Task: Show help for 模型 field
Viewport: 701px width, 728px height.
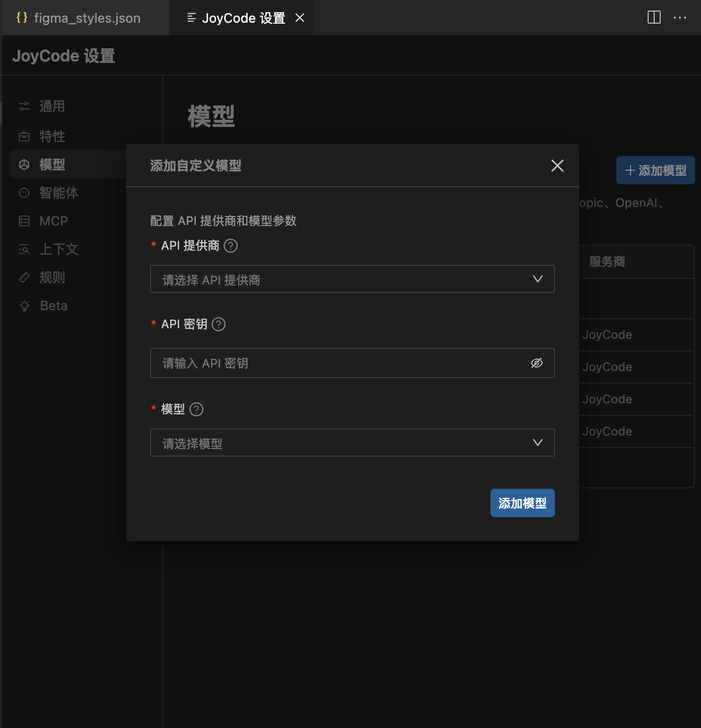Action: 196,409
